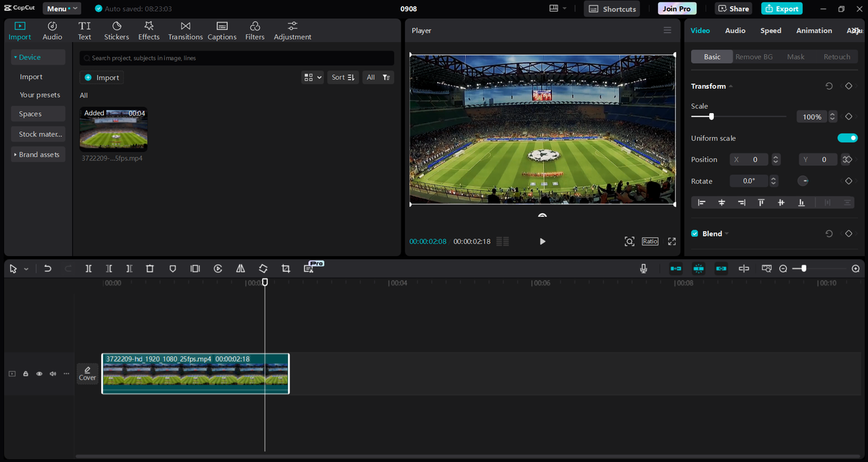The image size is (868, 462).
Task: Click the Rotate clip icon
Action: pyautogui.click(x=263, y=269)
